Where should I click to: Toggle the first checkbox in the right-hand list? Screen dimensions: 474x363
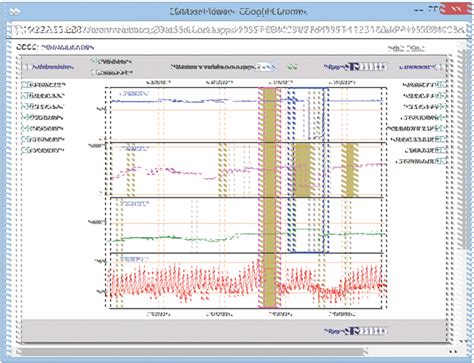pyautogui.click(x=441, y=85)
